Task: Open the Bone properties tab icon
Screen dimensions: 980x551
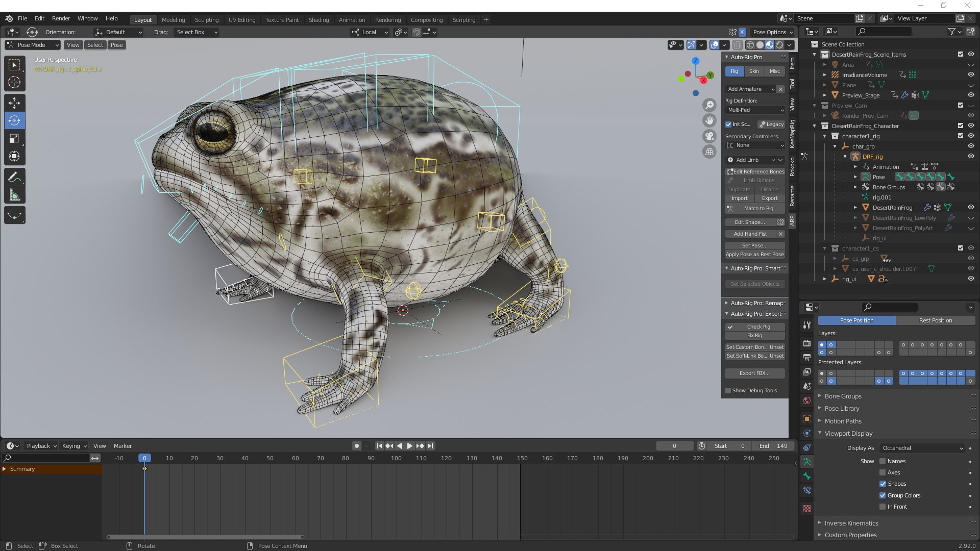Action: 807,476
